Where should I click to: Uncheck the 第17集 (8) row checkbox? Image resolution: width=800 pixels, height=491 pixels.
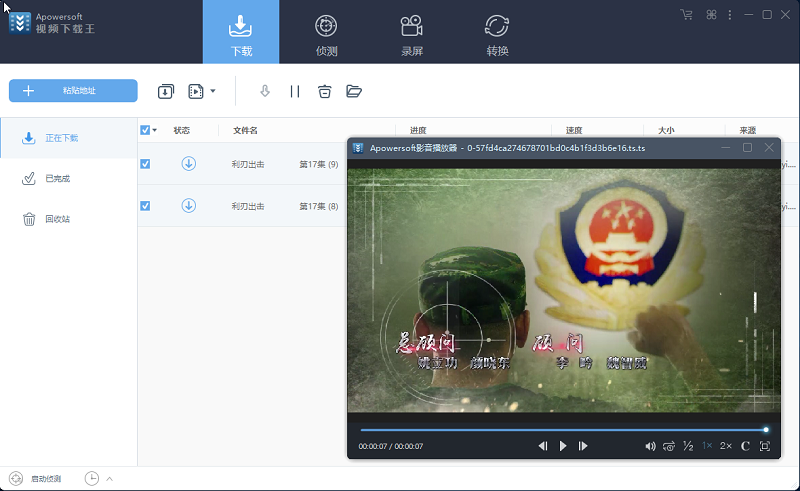coord(145,206)
